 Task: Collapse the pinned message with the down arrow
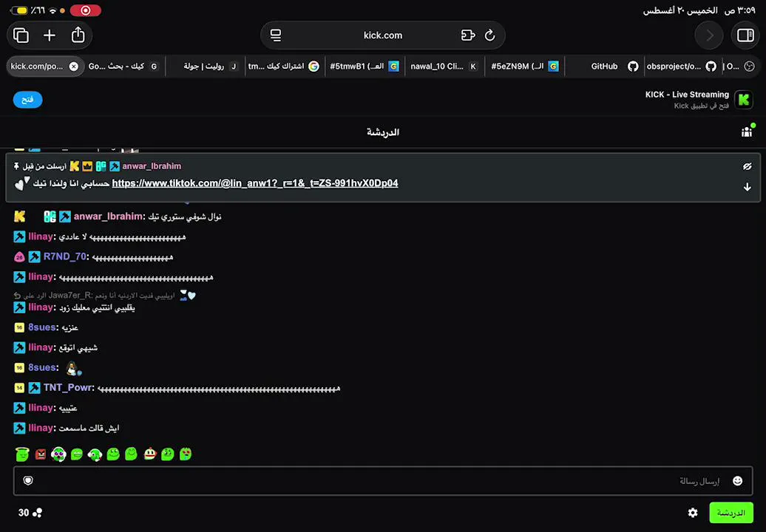(x=747, y=187)
